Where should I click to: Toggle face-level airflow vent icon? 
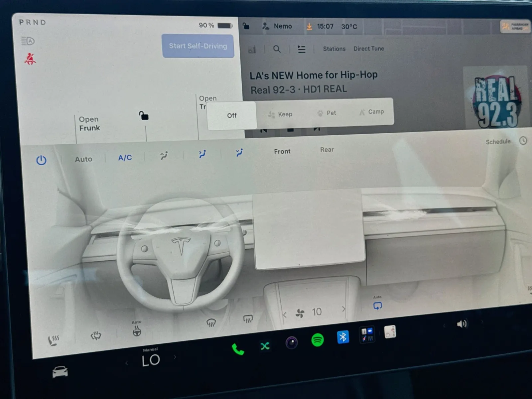(202, 154)
